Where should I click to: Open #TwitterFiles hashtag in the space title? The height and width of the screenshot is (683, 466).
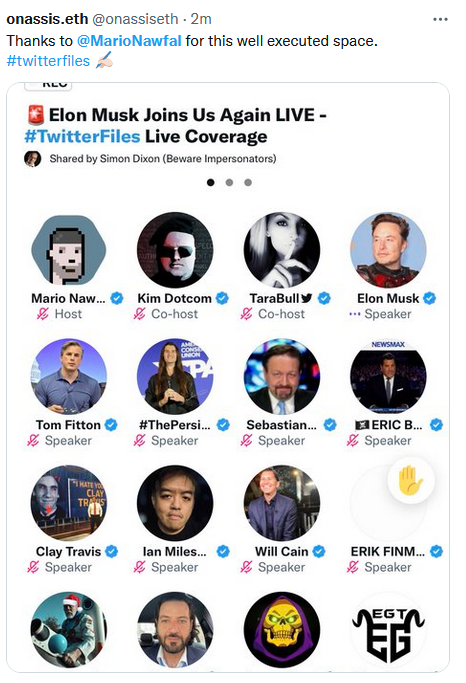click(82, 137)
